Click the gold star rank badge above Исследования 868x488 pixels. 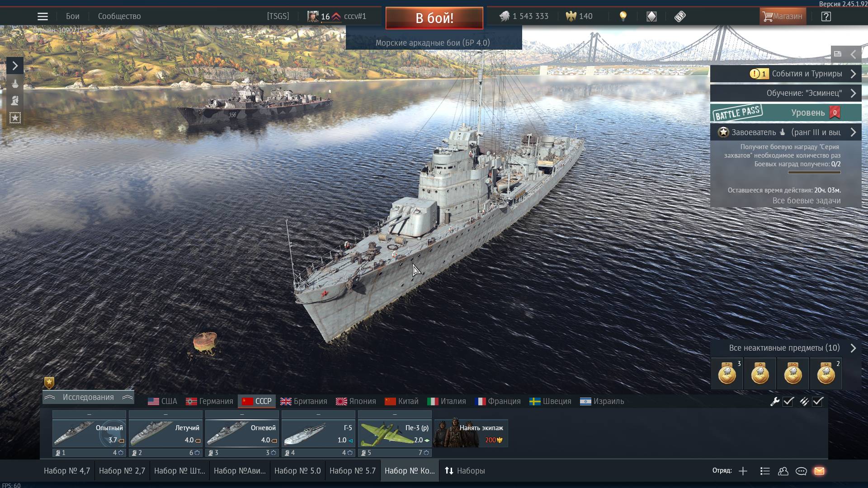coord(49,383)
